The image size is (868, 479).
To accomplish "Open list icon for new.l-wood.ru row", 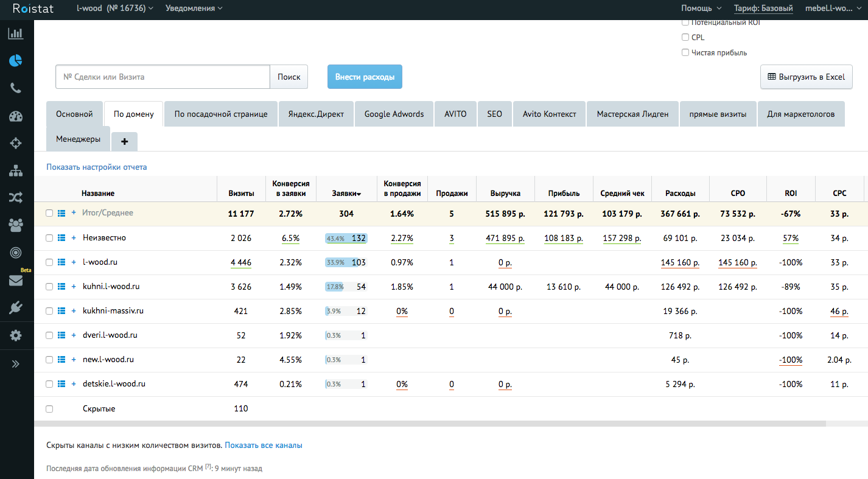I will [61, 360].
